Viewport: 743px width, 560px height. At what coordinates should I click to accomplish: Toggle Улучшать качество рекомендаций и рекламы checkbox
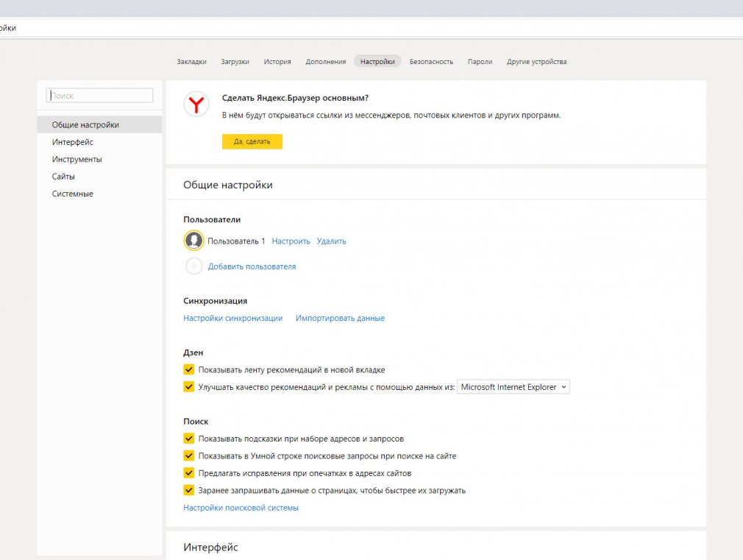tap(188, 386)
